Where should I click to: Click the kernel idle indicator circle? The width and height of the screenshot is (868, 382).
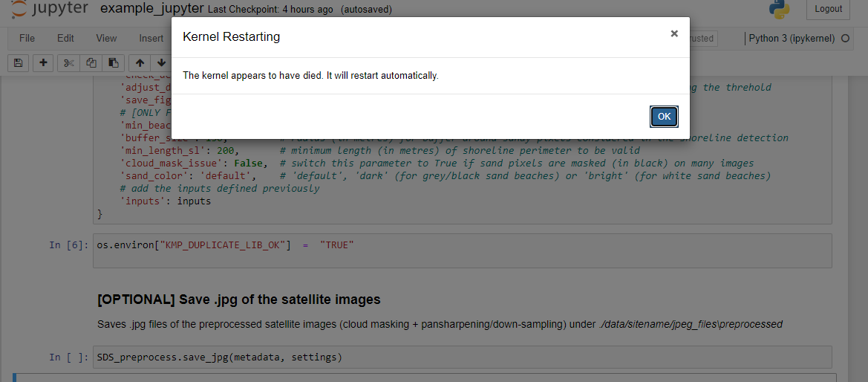click(x=845, y=39)
